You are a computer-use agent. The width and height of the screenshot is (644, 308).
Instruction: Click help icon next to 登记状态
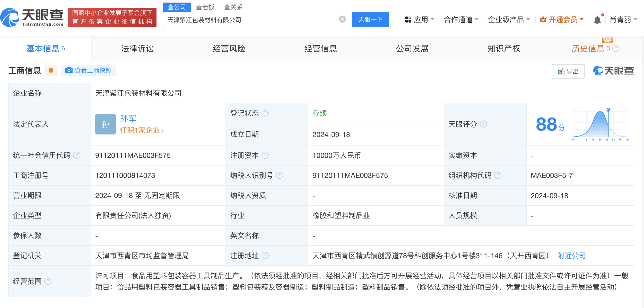pyautogui.click(x=265, y=113)
